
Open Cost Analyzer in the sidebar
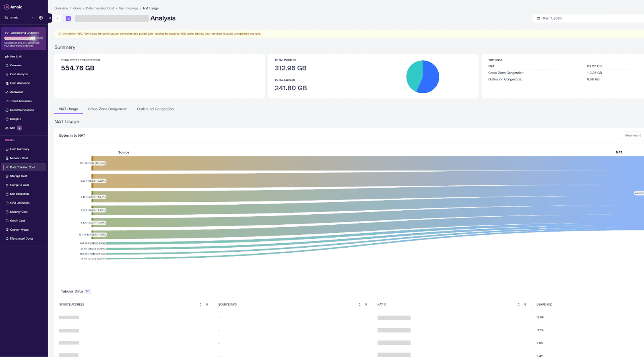point(19,74)
